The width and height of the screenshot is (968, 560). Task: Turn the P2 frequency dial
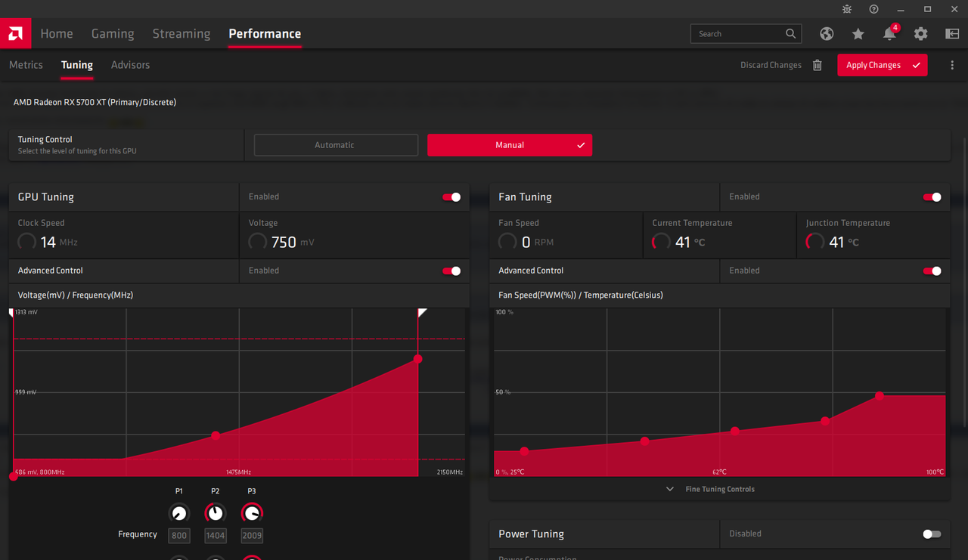216,513
